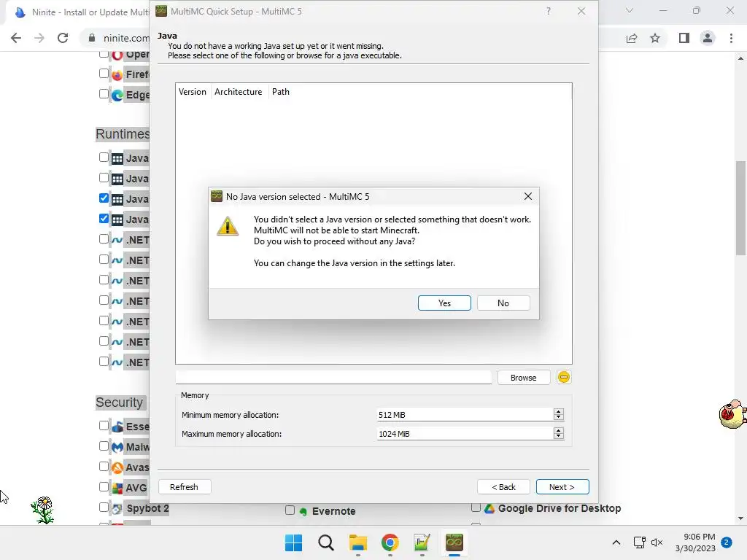Screen dimensions: 747x560
Task: Click the yellow Java check status icon
Action: (564, 377)
